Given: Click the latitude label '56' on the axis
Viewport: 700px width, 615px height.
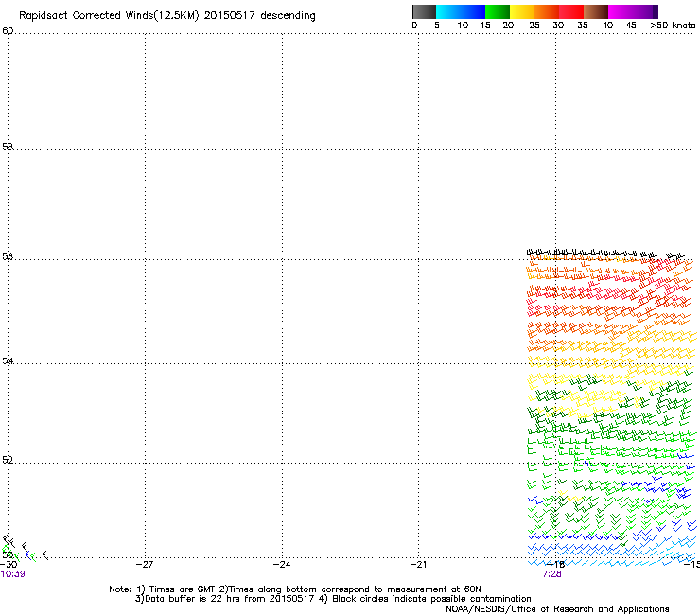Looking at the screenshot, I should pyautogui.click(x=8, y=256).
